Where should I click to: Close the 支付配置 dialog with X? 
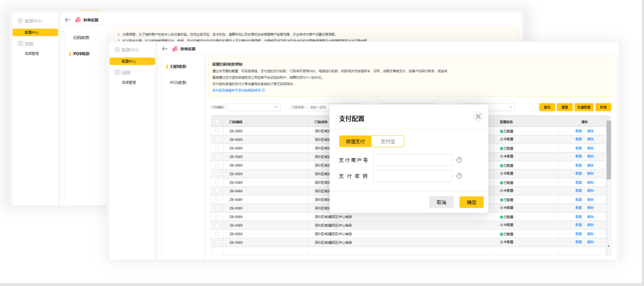(478, 117)
